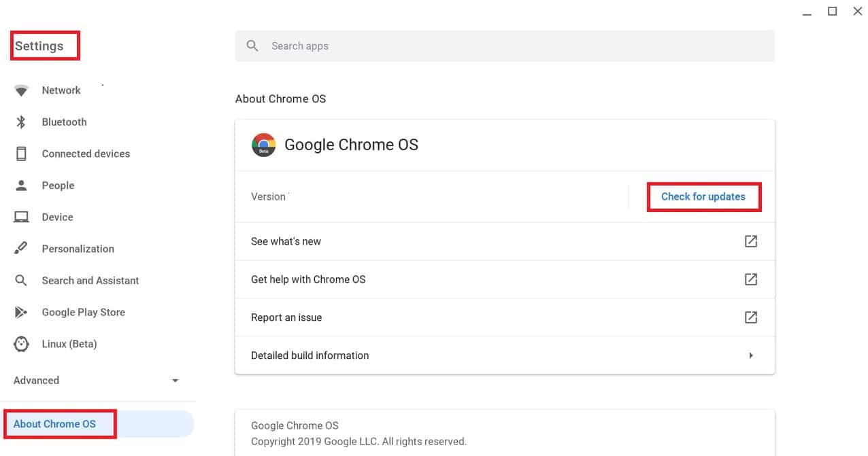Select About Chrome OS in the sidebar
The height and width of the screenshot is (456, 868).
coord(54,423)
